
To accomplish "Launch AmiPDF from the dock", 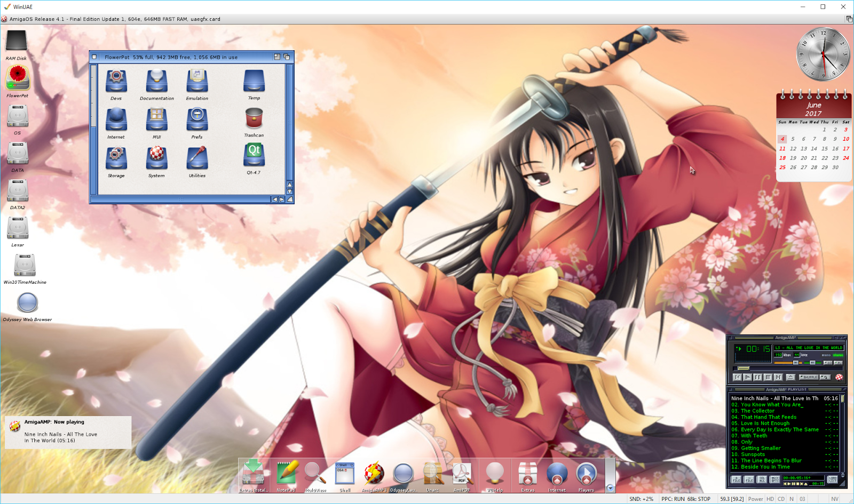I will tap(462, 475).
